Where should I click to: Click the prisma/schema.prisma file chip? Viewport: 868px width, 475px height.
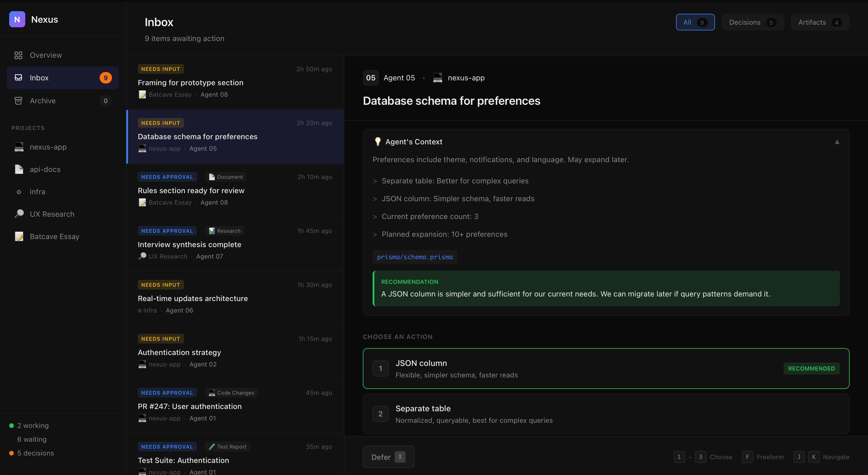[415, 257]
